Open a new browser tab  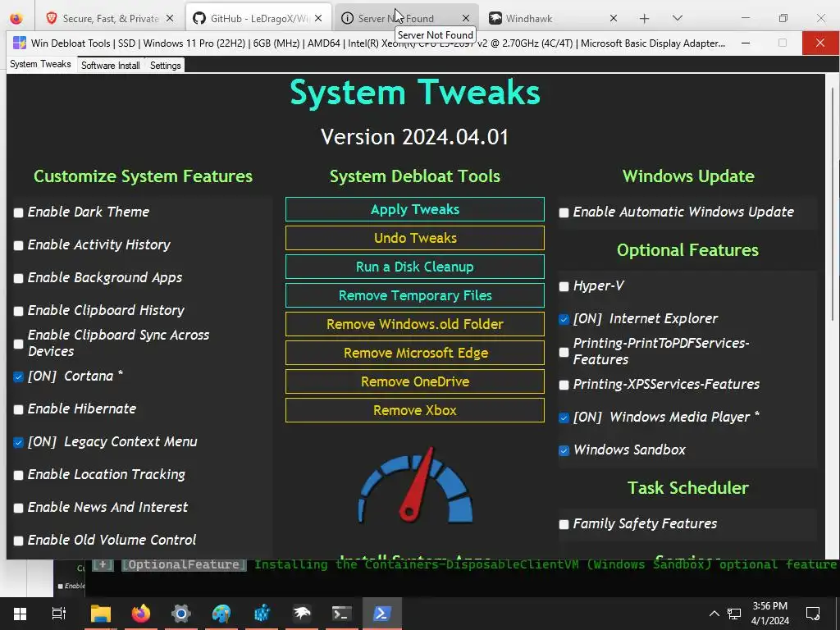(x=645, y=18)
